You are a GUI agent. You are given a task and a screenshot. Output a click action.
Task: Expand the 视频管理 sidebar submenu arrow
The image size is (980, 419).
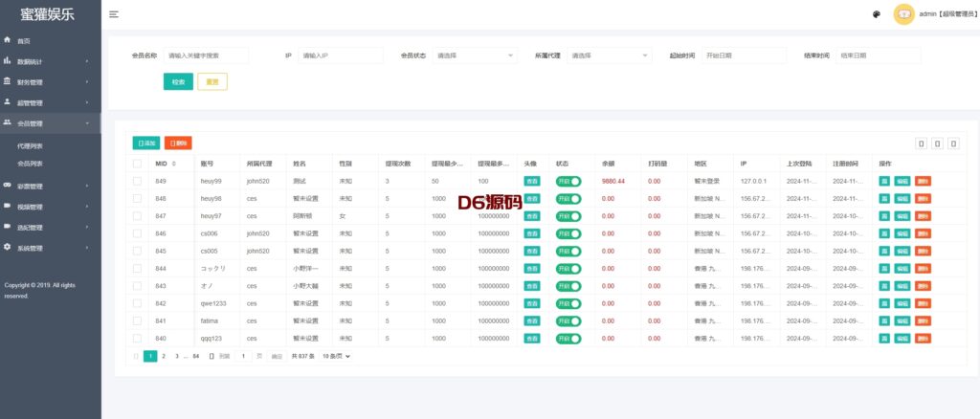[87, 207]
